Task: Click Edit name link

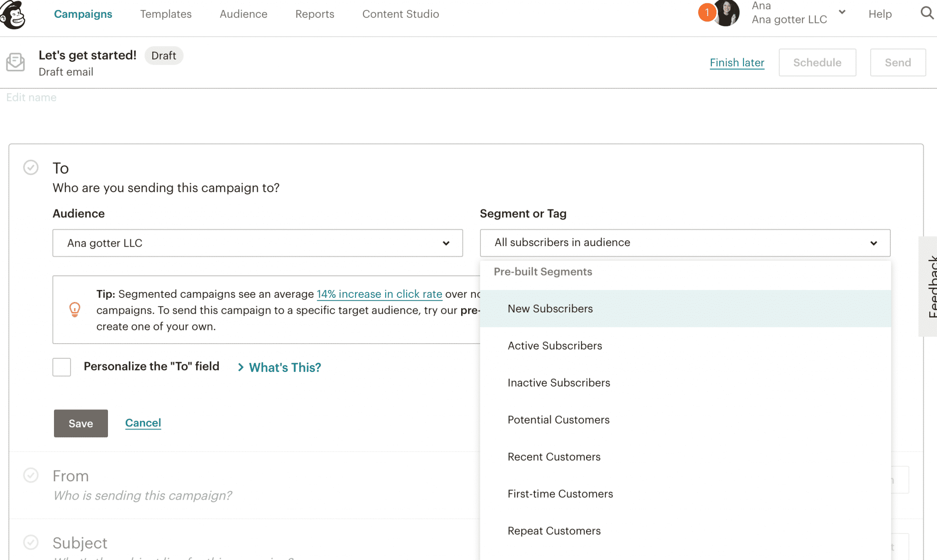Action: pos(32,97)
